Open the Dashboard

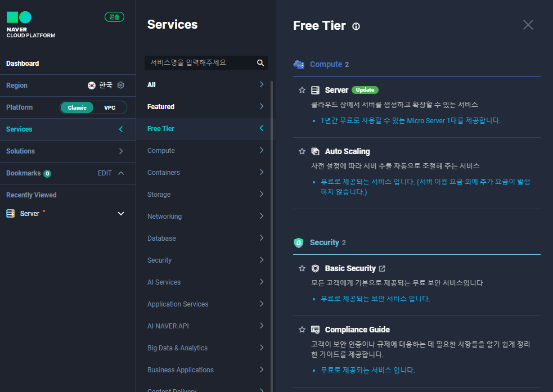(x=23, y=64)
